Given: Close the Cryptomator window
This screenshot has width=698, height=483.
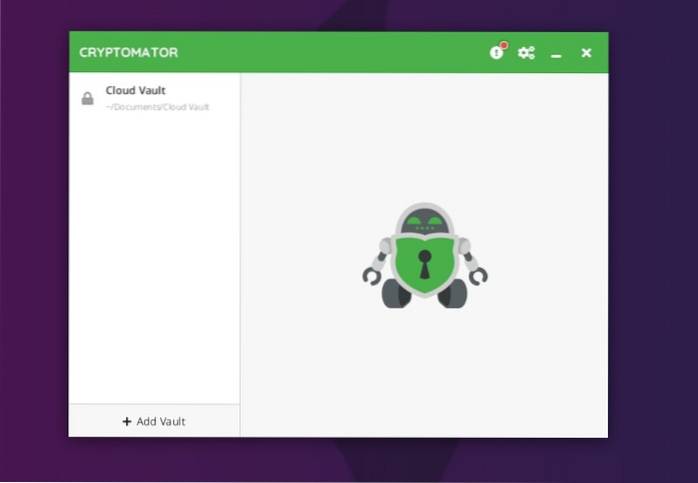Looking at the screenshot, I should pyautogui.click(x=586, y=53).
